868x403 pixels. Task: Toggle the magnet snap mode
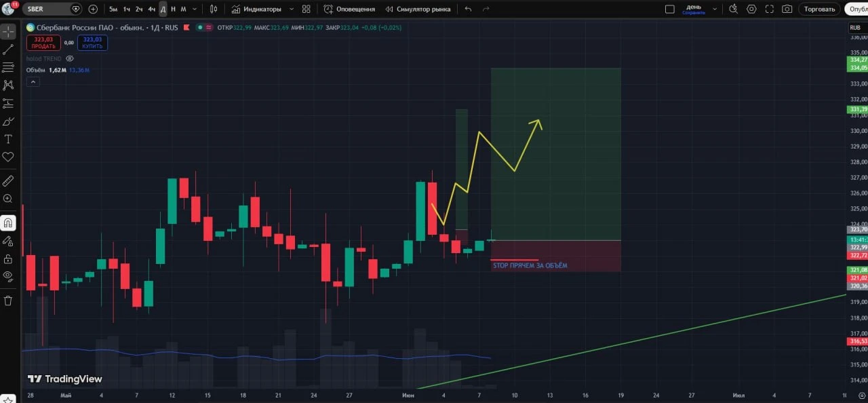point(8,223)
